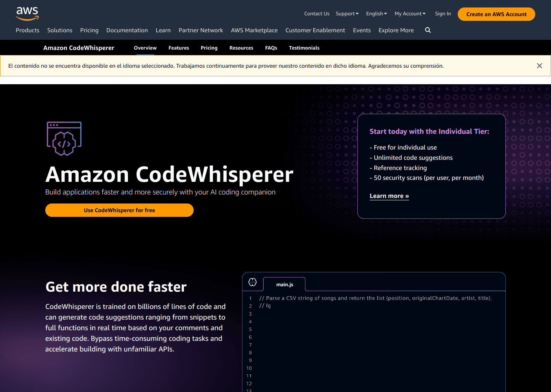Open the Learn menu
The image size is (551, 392).
coord(163,30)
